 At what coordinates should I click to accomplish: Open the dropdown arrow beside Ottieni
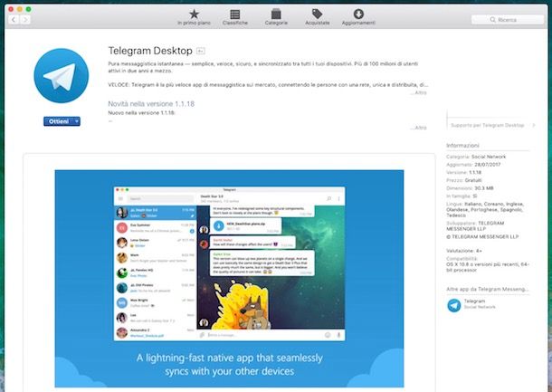point(77,121)
